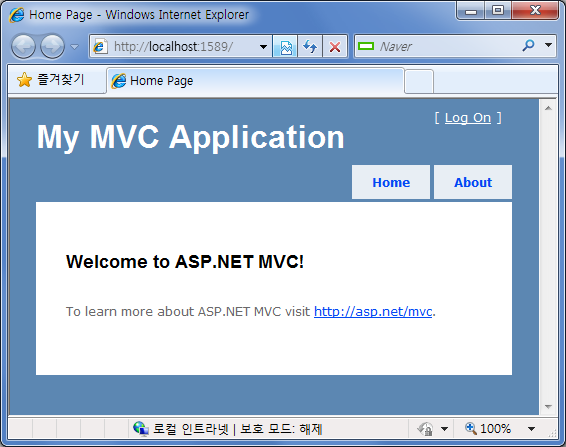Maximize the Internet Explorer window
The image size is (566, 447).
coord(498,11)
